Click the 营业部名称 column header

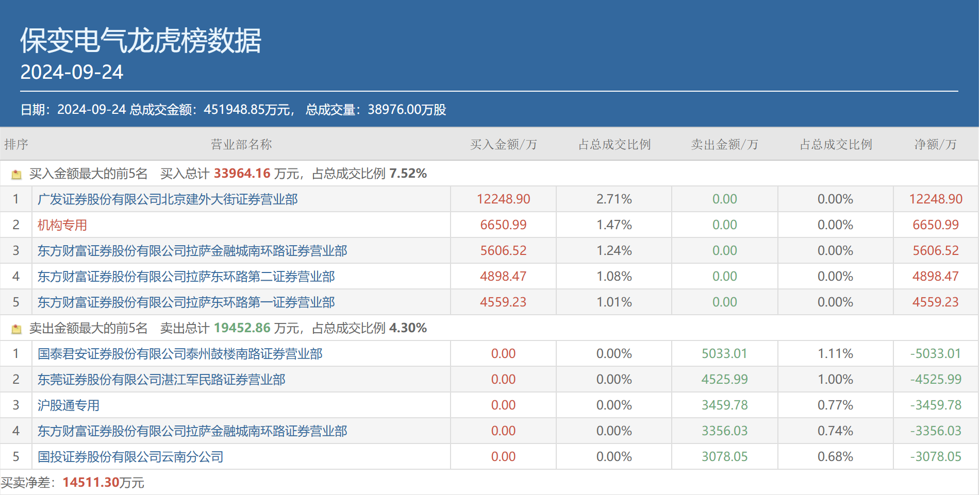pos(241,144)
